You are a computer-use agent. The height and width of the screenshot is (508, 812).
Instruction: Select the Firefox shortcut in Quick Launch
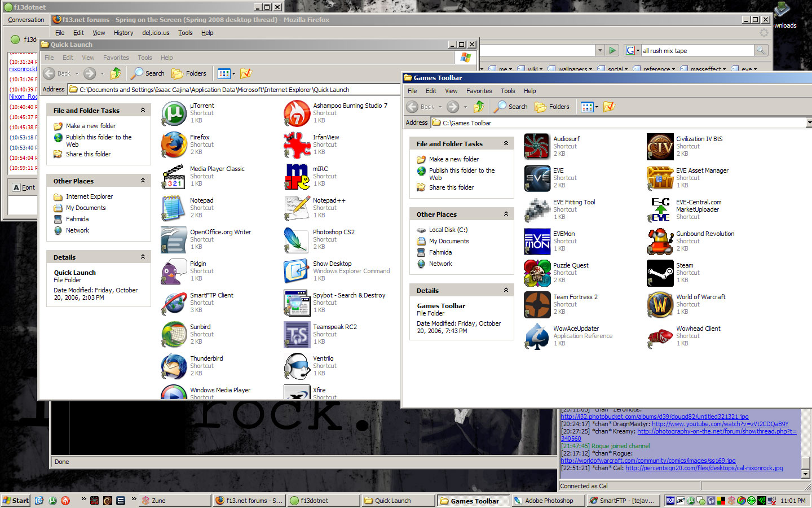click(x=174, y=144)
